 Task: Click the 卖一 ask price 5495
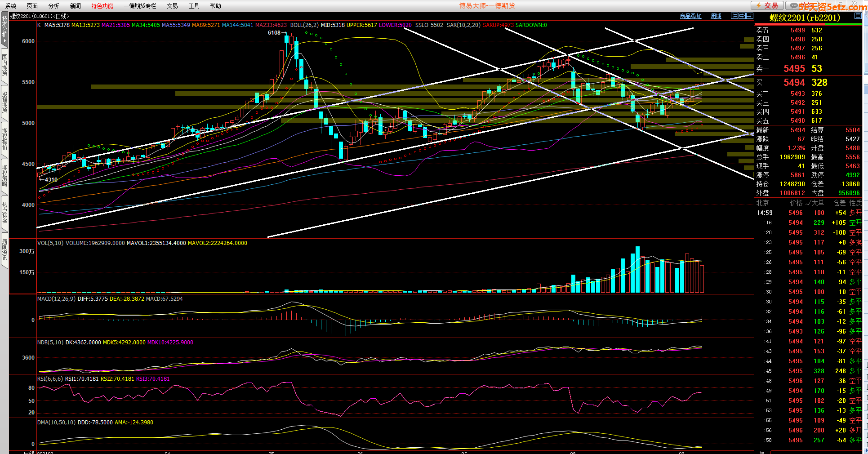794,68
